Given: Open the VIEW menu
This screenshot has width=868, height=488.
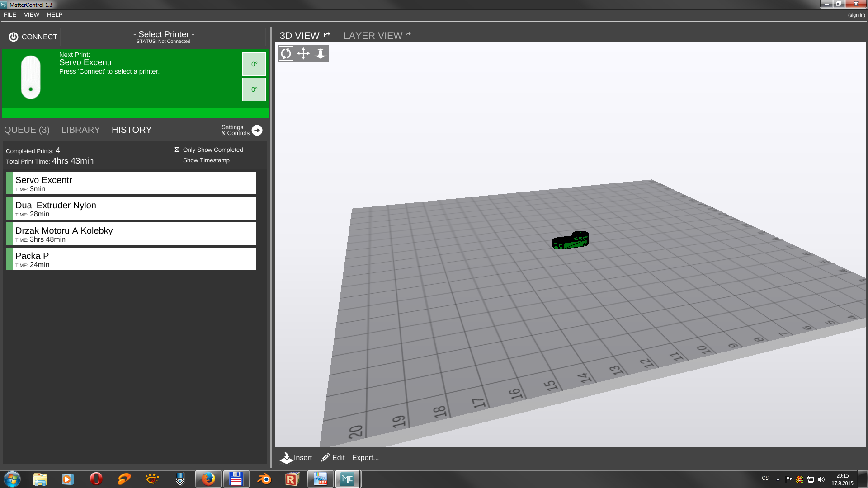Looking at the screenshot, I should click(32, 15).
